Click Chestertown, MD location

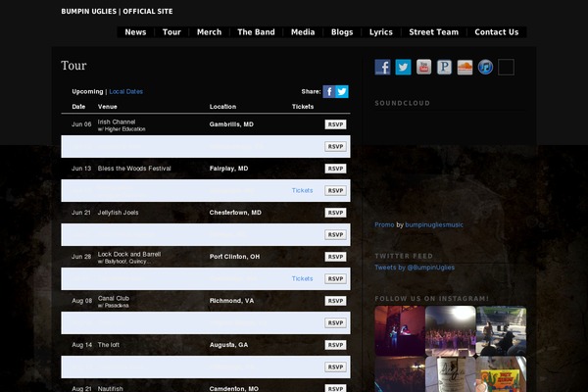tap(235, 213)
